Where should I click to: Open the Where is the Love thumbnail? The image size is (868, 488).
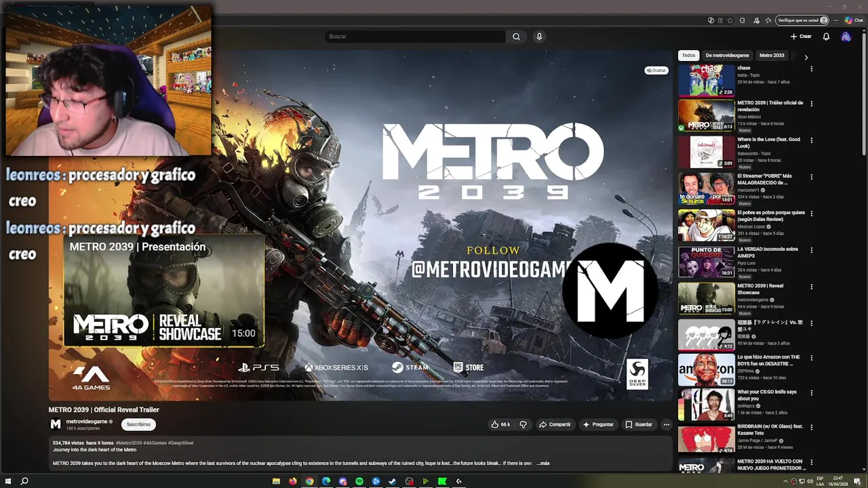pyautogui.click(x=707, y=152)
